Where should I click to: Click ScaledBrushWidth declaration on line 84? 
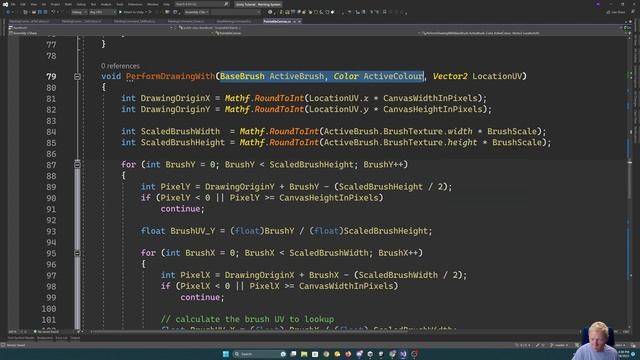tap(180, 131)
